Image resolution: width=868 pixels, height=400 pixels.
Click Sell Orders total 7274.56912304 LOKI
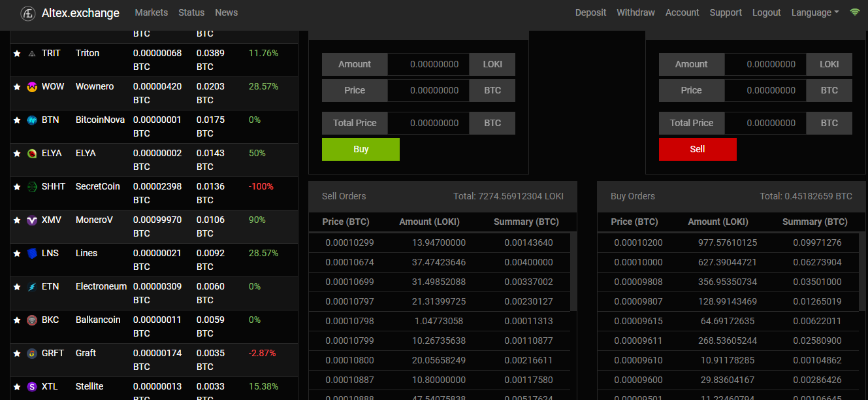click(x=508, y=196)
